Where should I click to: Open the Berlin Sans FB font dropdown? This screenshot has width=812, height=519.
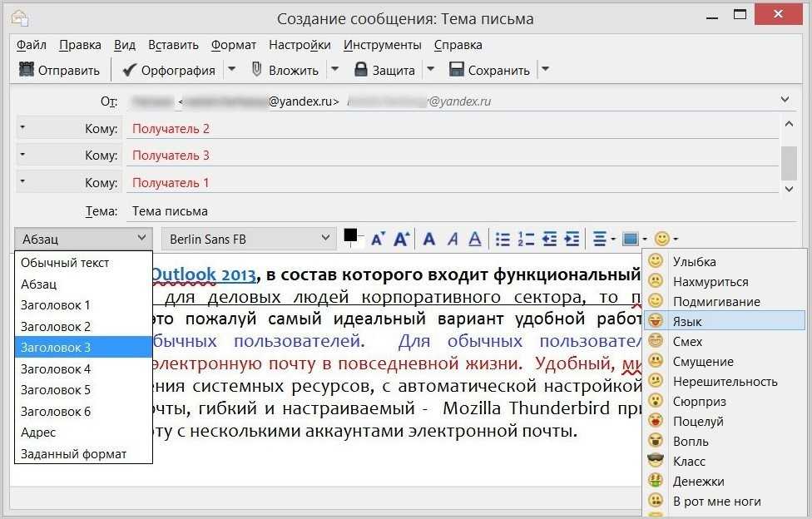click(249, 240)
